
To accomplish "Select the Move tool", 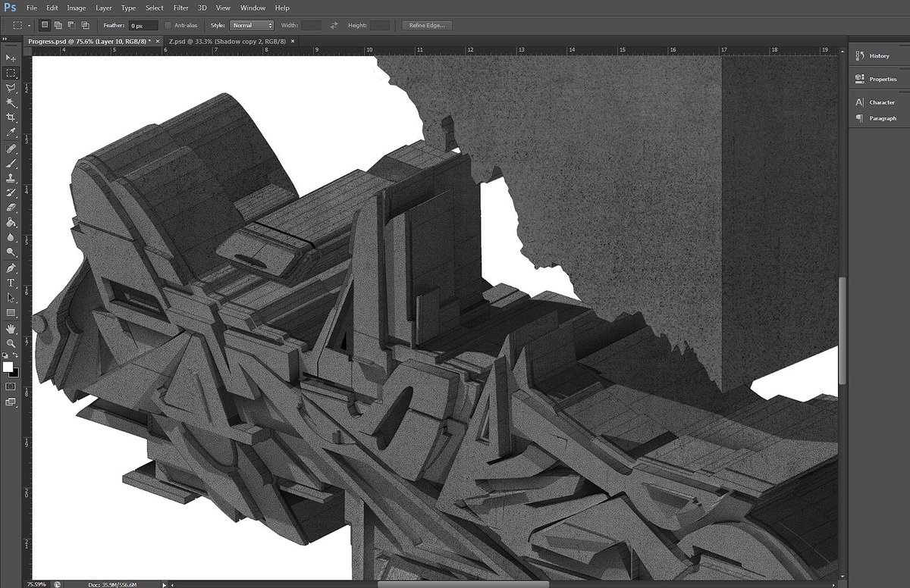I will click(x=11, y=58).
